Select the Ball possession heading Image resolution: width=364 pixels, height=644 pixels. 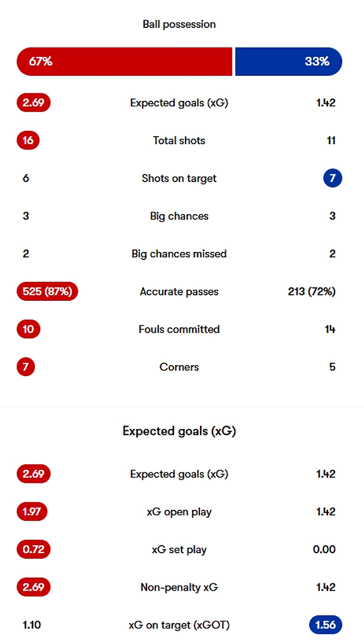(179, 24)
